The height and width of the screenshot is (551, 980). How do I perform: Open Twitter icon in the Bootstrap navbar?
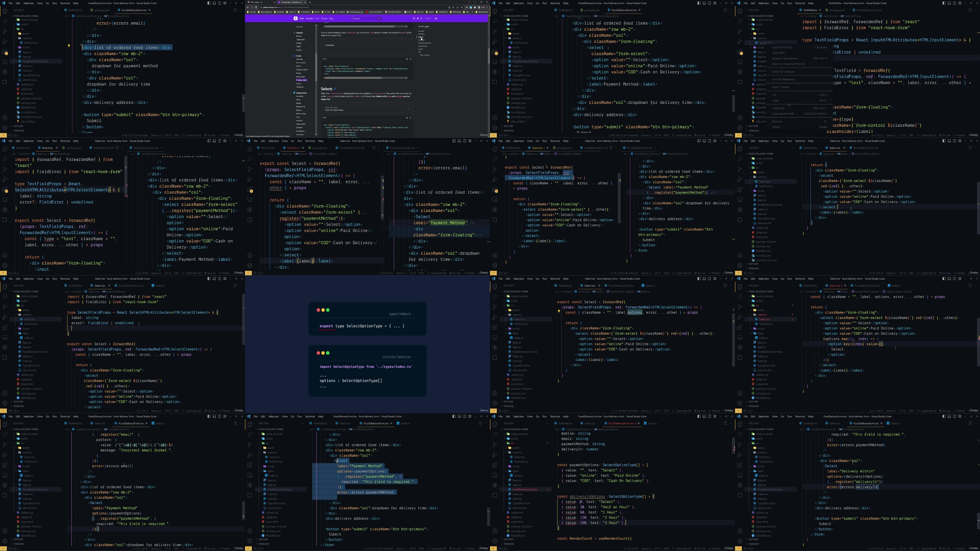418,18
